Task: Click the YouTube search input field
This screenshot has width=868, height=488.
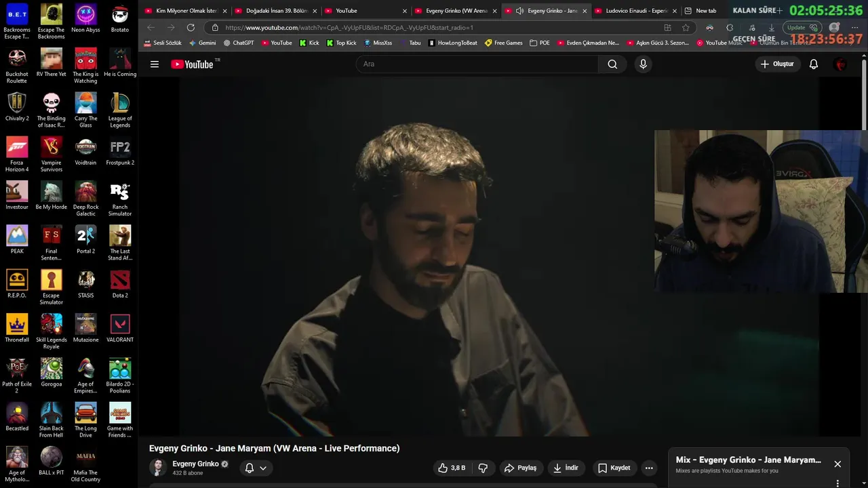Action: point(477,64)
